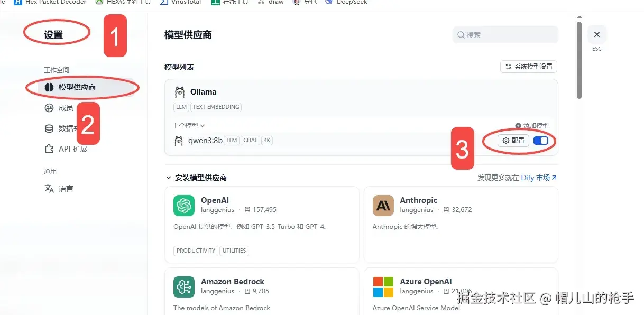Screen dimensions: 644x315
Task: Click the PRODUCTIVITY tag on OpenAI card
Action: pyautogui.click(x=196, y=251)
